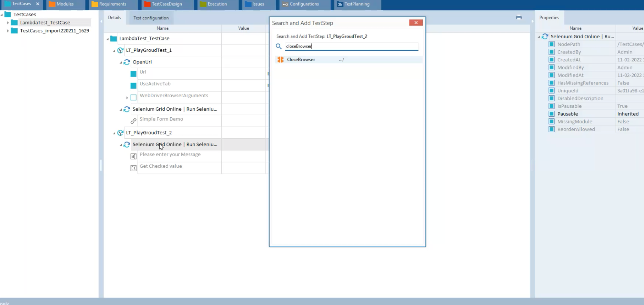Switch to the Execution tab

(x=217, y=4)
